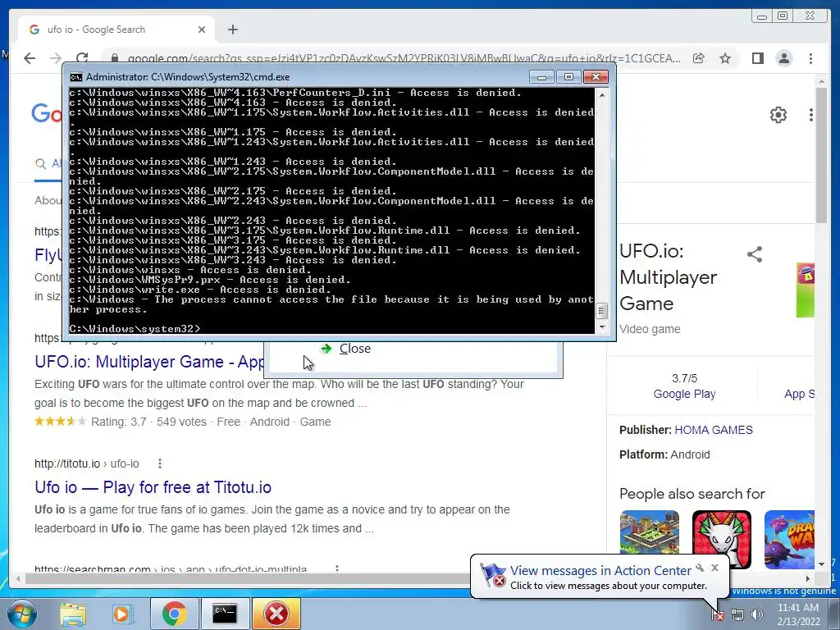Click the address bar URL
840x630 pixels.
[404, 58]
